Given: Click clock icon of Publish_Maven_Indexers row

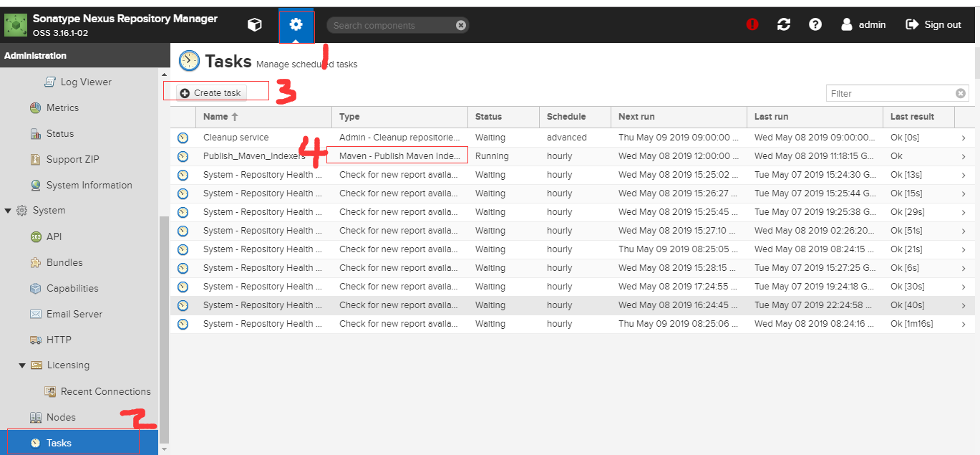Looking at the screenshot, I should [183, 156].
